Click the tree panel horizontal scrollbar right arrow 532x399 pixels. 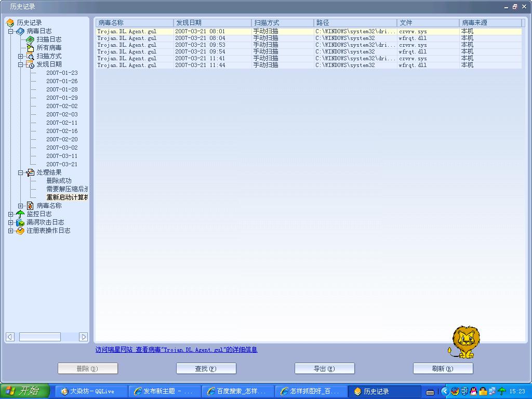83,337
